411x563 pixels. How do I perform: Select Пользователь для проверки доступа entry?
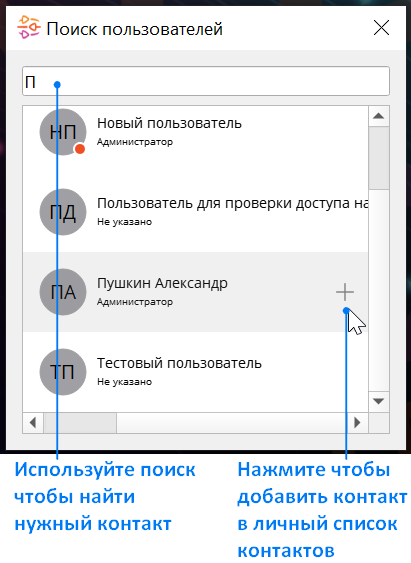pyautogui.click(x=196, y=212)
